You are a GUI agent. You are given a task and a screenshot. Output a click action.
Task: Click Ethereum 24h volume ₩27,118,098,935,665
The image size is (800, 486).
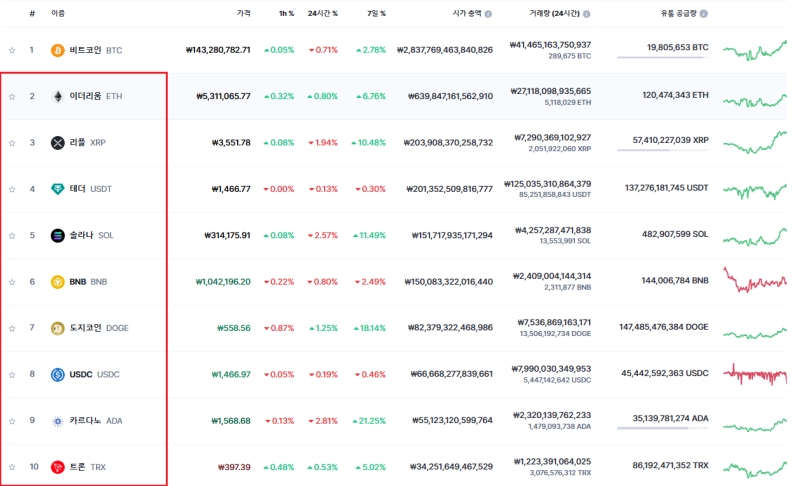(551, 91)
